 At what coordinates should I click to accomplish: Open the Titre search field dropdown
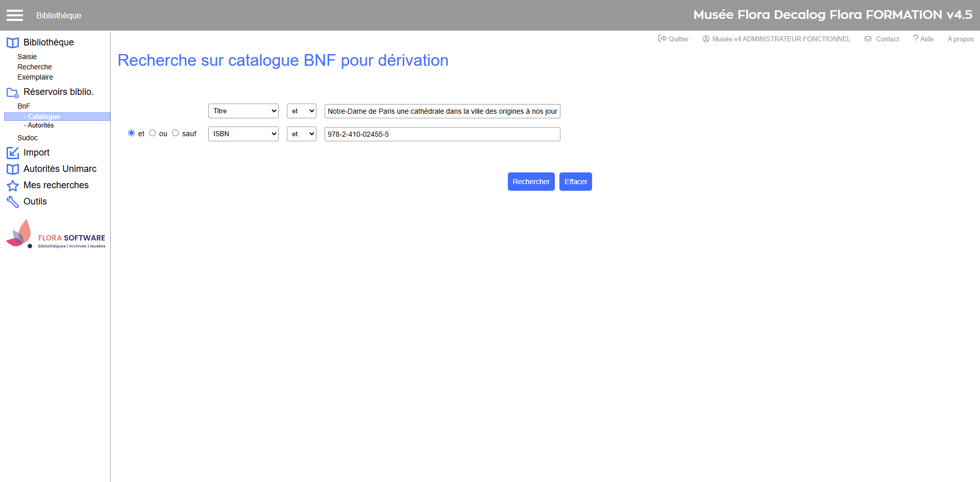(x=243, y=111)
